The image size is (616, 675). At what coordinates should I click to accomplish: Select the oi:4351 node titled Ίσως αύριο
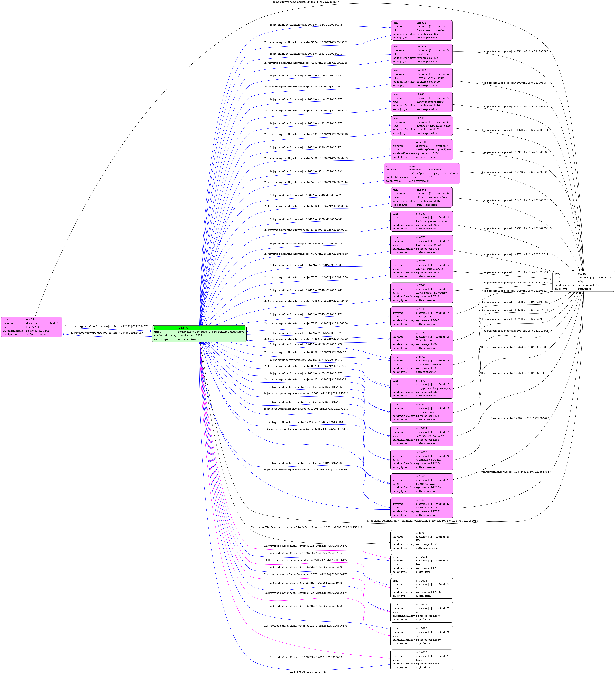(422, 54)
